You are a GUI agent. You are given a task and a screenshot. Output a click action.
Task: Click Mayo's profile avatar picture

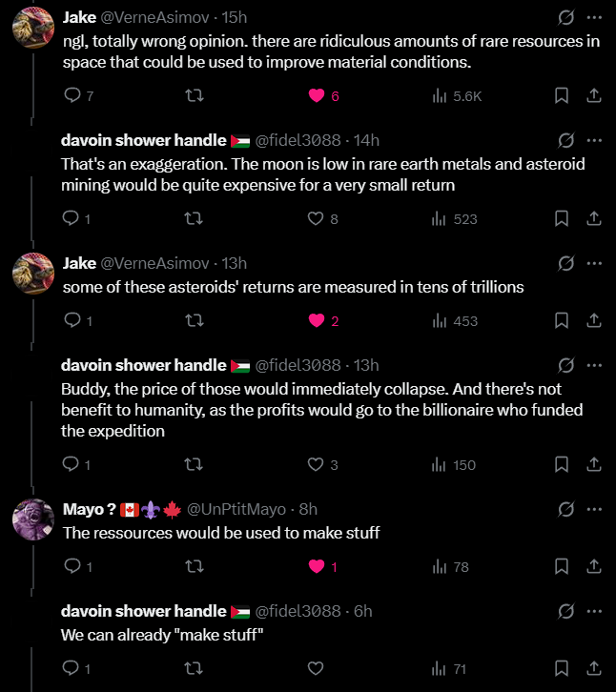pos(31,519)
